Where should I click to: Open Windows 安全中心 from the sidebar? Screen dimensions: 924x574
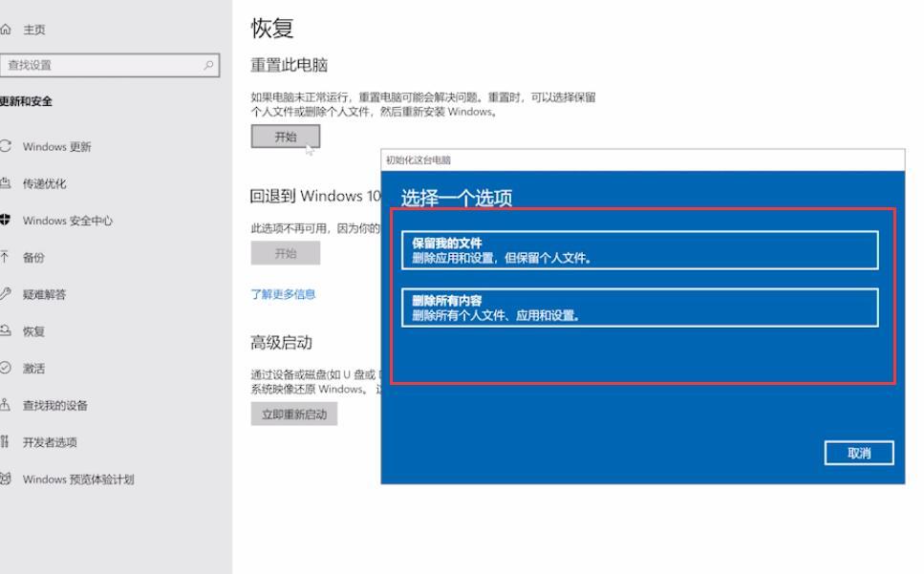(68, 221)
